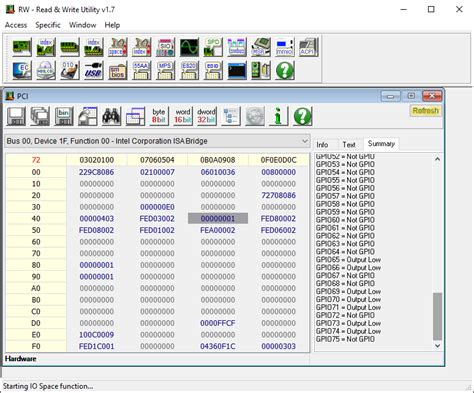Screen dimensions: 474x393
Task: Open the command window console icon
Action: tap(237, 70)
